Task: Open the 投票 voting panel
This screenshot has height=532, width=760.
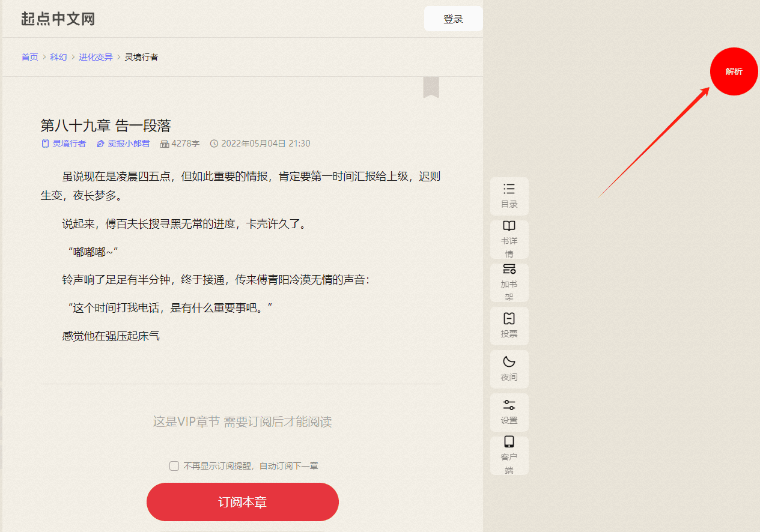Action: click(x=509, y=326)
